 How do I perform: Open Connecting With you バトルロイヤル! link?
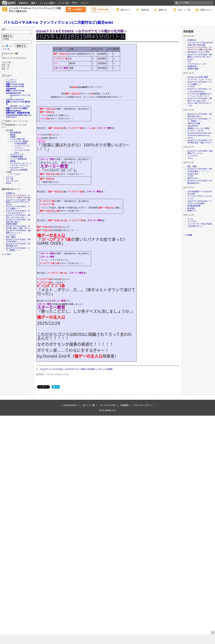tap(19, 116)
